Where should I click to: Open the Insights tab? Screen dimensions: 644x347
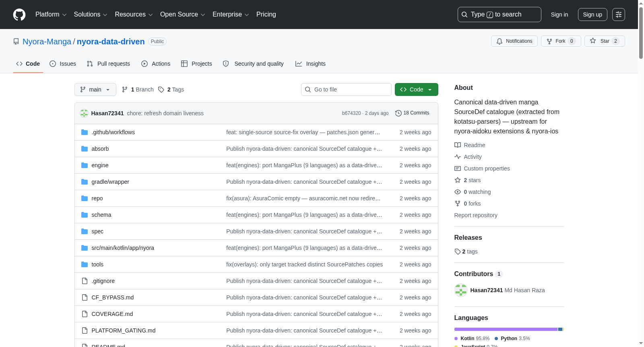(310, 64)
